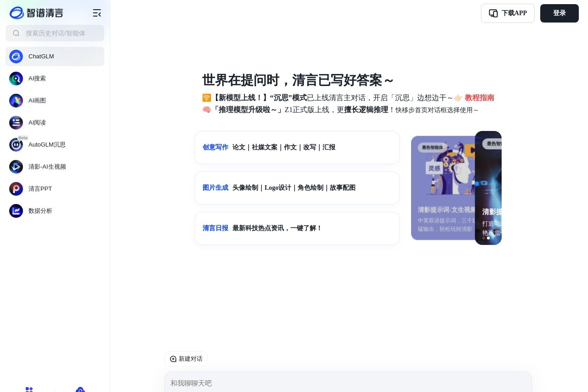Open the dark carousel card on the right
Image resolution: width=588 pixels, height=392 pixels.
[x=488, y=188]
